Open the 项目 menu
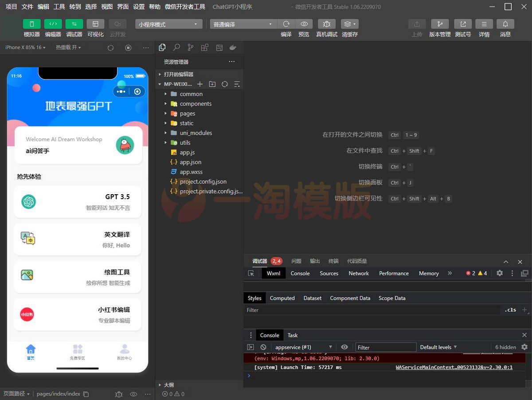 click(x=12, y=7)
